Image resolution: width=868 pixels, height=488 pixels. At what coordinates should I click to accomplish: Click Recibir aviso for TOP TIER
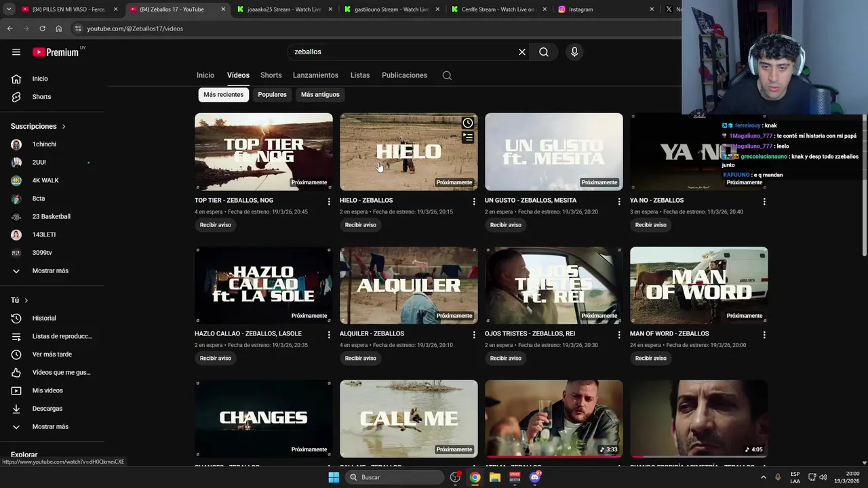pos(216,225)
